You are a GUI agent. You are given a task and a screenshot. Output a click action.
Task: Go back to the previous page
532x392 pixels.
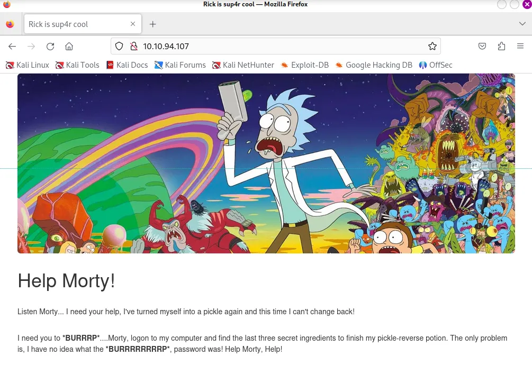[12, 47]
